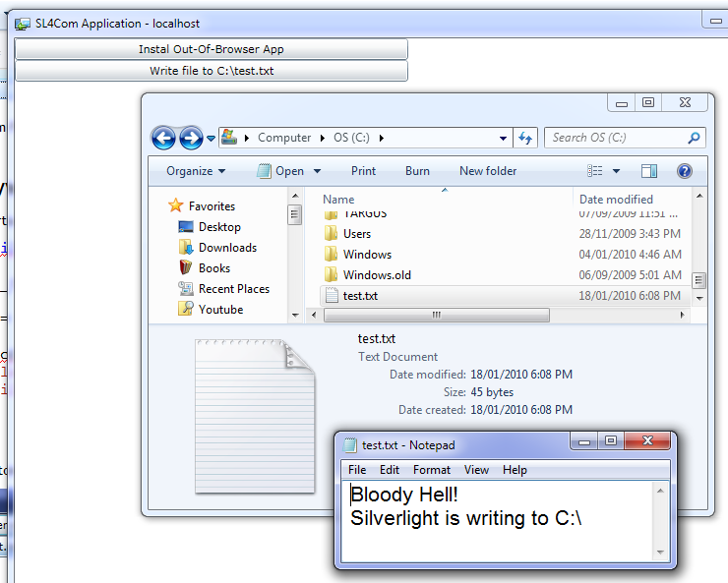Click Notepad scroll down arrow
The image size is (728, 583).
[x=660, y=553]
